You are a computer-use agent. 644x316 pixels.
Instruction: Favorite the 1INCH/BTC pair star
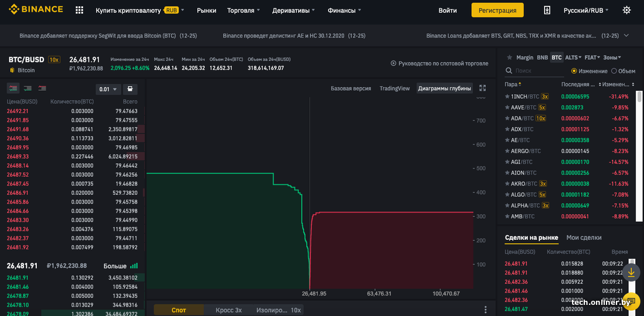[507, 97]
